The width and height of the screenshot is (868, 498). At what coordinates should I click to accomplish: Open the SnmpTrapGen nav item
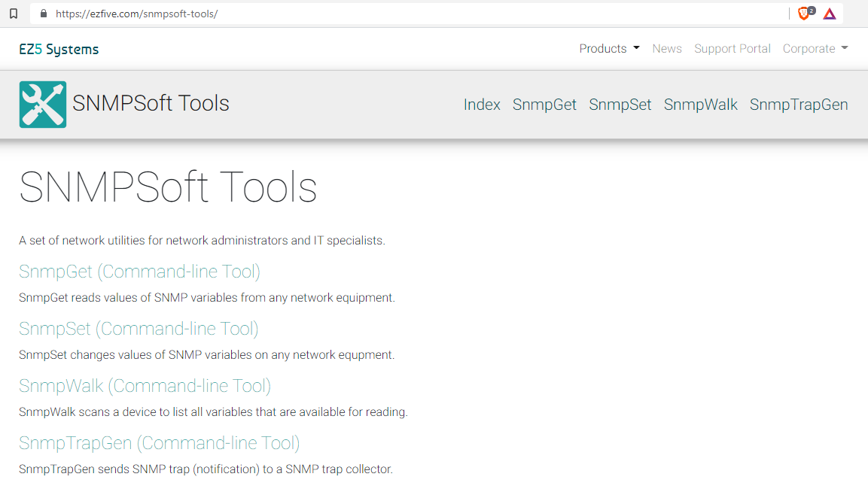pyautogui.click(x=799, y=105)
